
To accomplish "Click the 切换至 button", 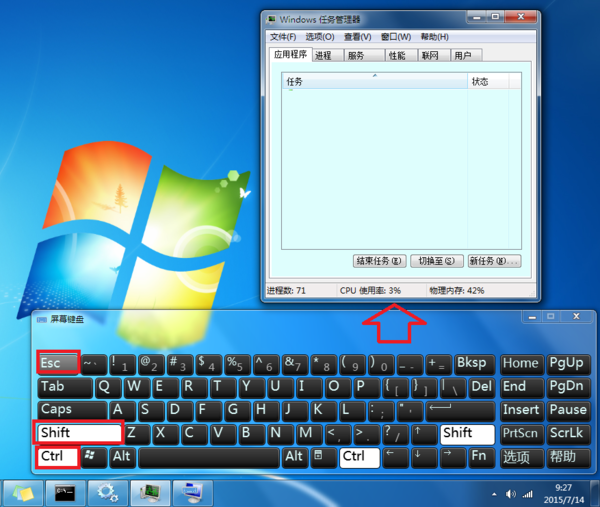I will [x=437, y=261].
